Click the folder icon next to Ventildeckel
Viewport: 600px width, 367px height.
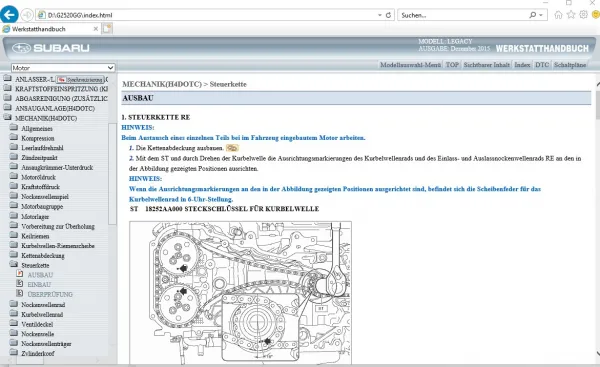[x=14, y=323]
